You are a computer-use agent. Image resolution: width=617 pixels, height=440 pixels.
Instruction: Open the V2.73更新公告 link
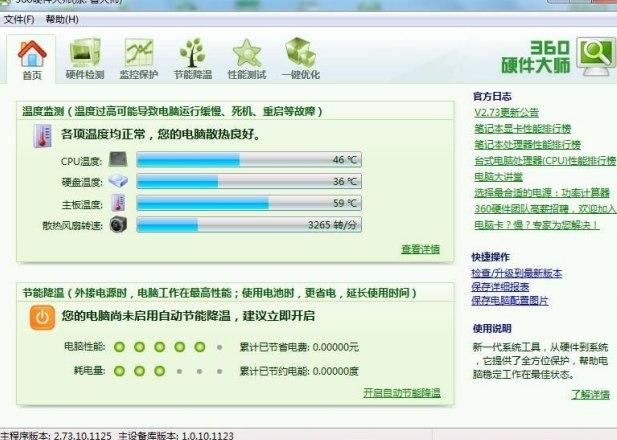pos(506,113)
